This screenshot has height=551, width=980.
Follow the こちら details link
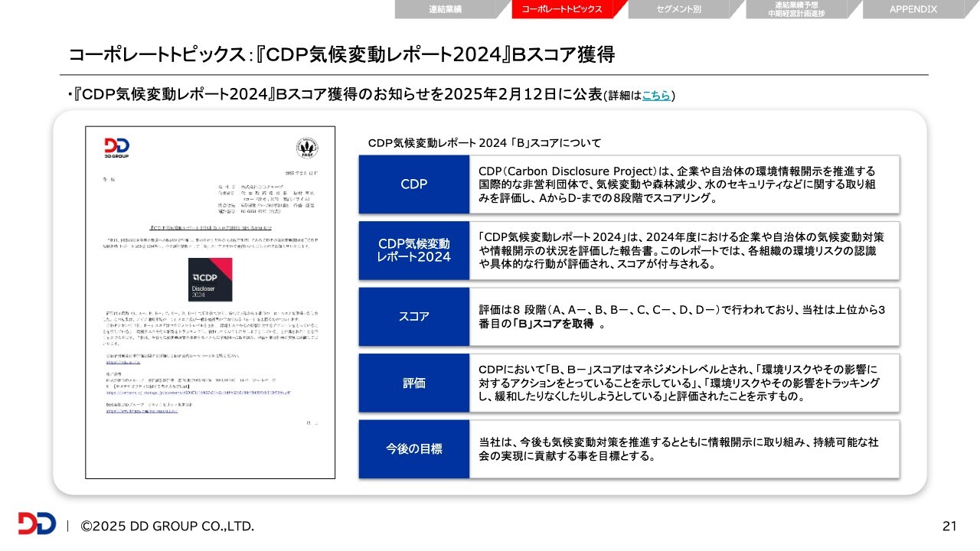(x=656, y=96)
